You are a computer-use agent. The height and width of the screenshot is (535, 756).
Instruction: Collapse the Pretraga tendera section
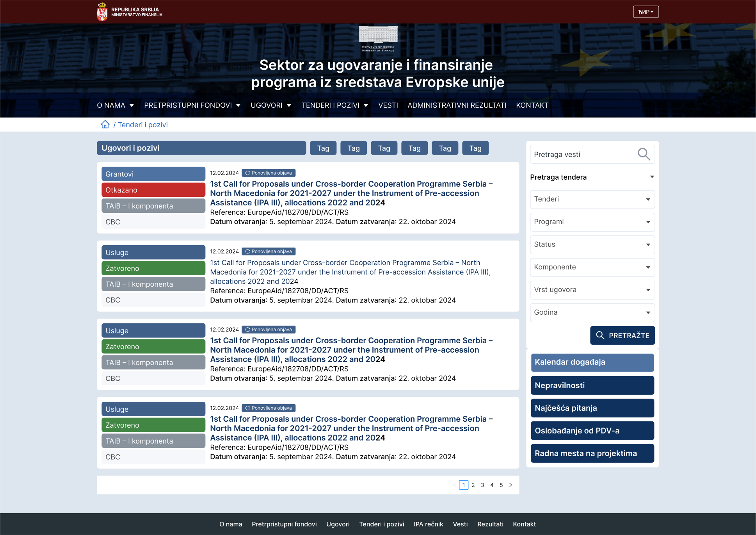[x=652, y=177]
